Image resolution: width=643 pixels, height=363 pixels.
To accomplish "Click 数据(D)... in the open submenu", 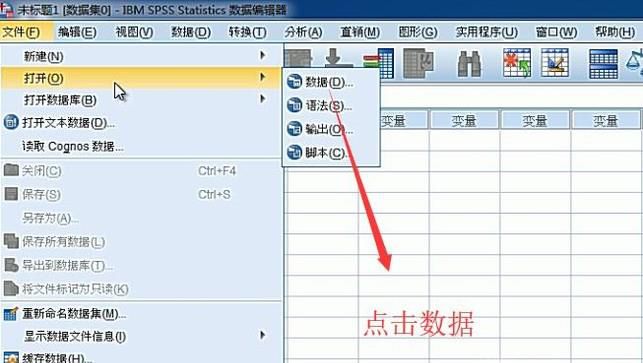I will click(x=331, y=82).
